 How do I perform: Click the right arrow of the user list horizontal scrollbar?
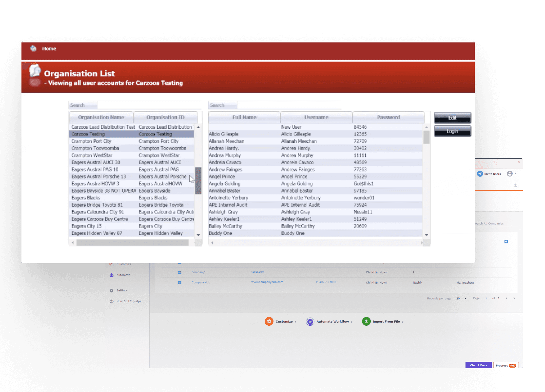pos(422,243)
